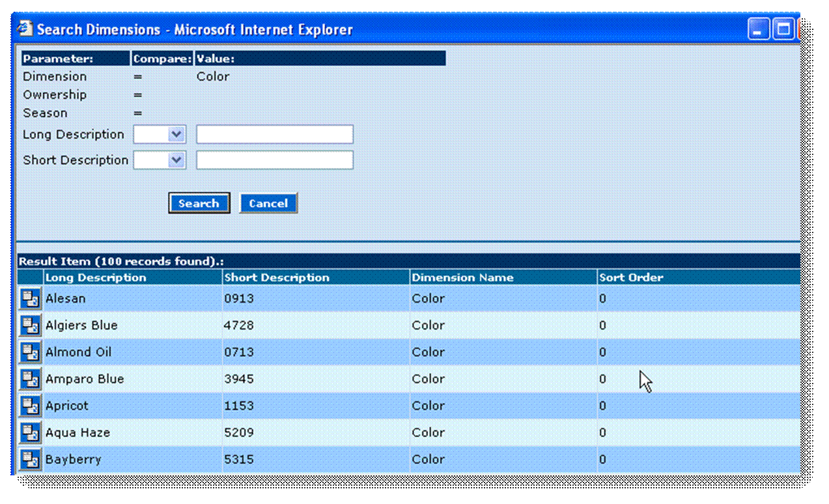
Task: Click short description code 0713
Action: point(238,352)
